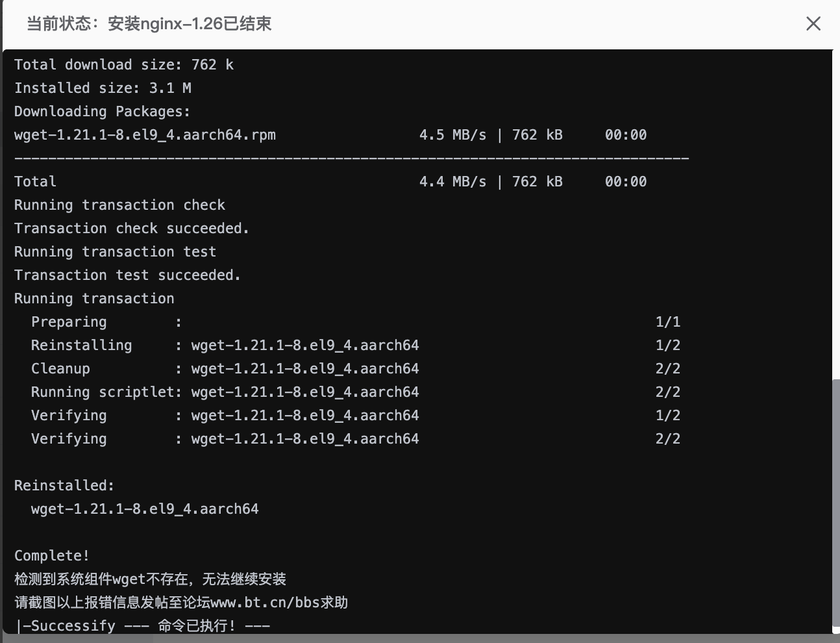Screen dimensions: 840x643
Task: Select the Transaction test succeeded line
Action: point(127,275)
